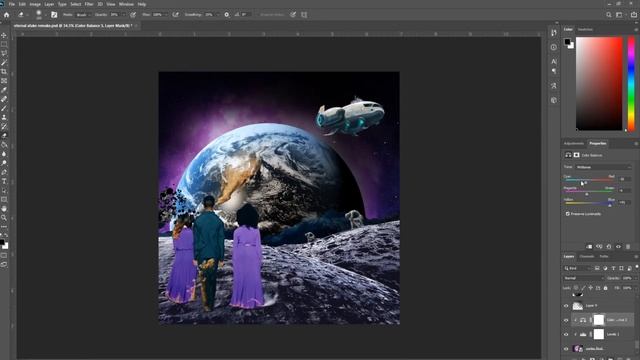Screen dimensions: 640x360
Task: Open the File menu
Action: point(11,4)
